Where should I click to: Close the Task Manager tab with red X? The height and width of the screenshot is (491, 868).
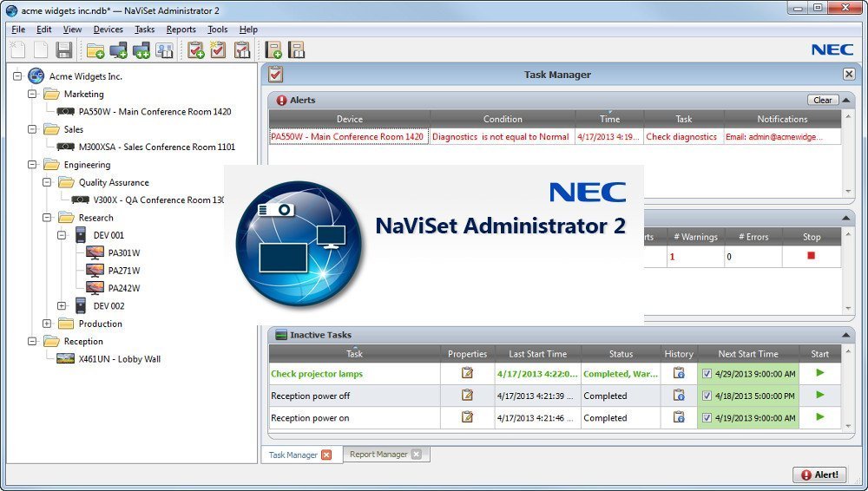click(x=326, y=455)
